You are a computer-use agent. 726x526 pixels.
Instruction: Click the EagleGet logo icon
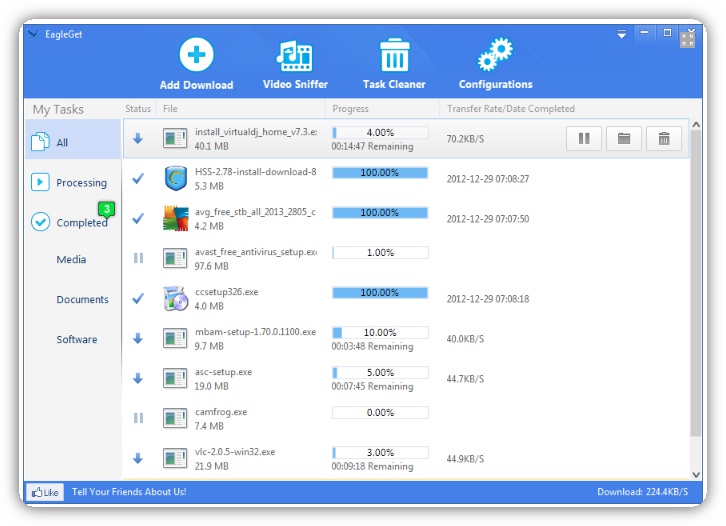pyautogui.click(x=33, y=34)
